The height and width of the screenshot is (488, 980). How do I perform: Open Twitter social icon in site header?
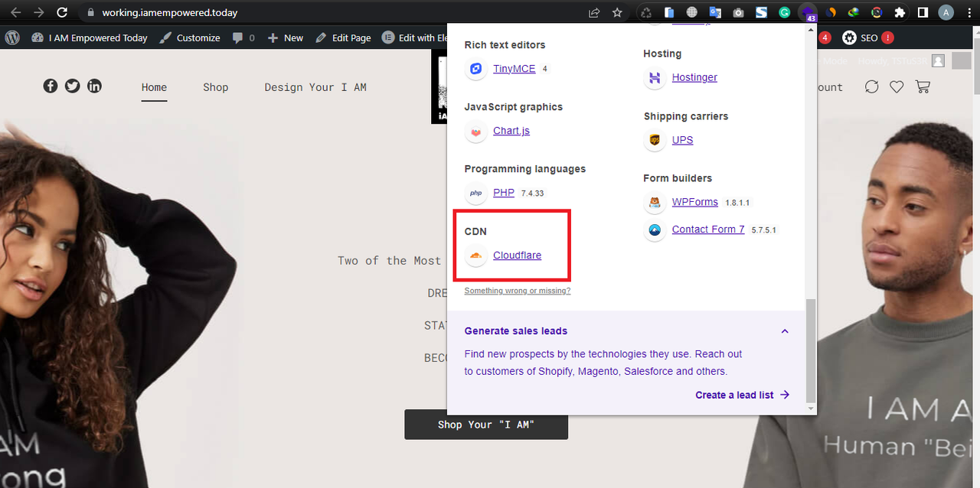[72, 86]
